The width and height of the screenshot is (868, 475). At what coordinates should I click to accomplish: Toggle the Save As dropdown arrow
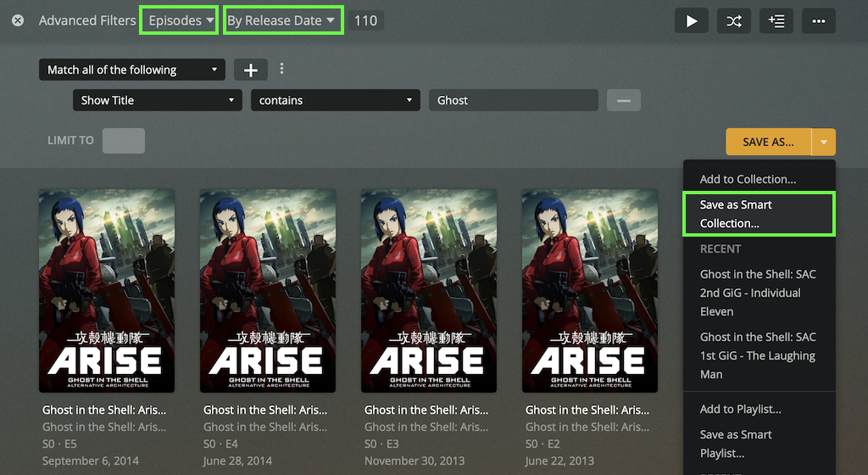coord(824,142)
